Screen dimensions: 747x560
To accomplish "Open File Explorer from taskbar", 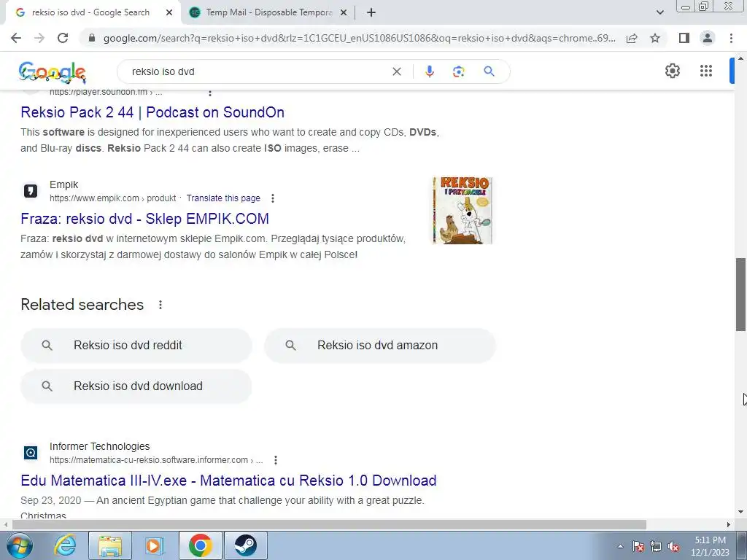I will point(110,545).
